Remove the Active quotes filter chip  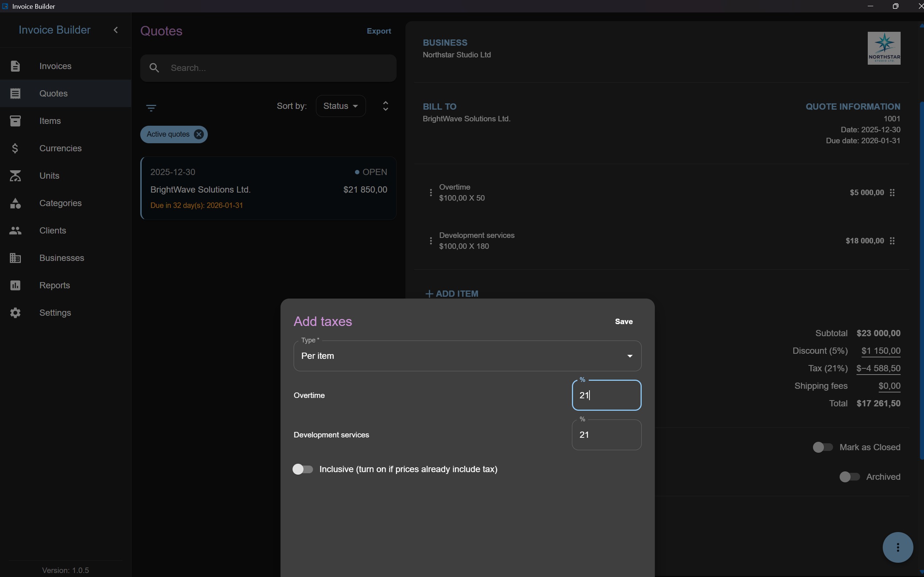(x=199, y=134)
